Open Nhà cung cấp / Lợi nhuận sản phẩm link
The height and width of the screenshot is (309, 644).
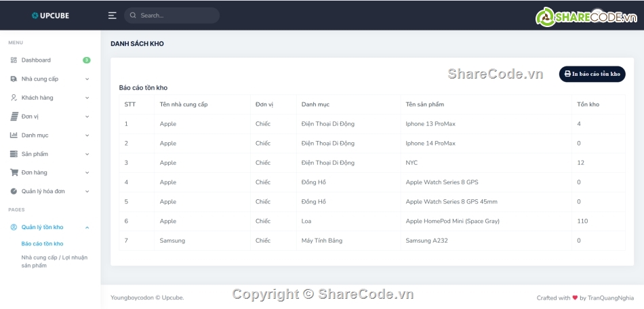[x=54, y=262]
